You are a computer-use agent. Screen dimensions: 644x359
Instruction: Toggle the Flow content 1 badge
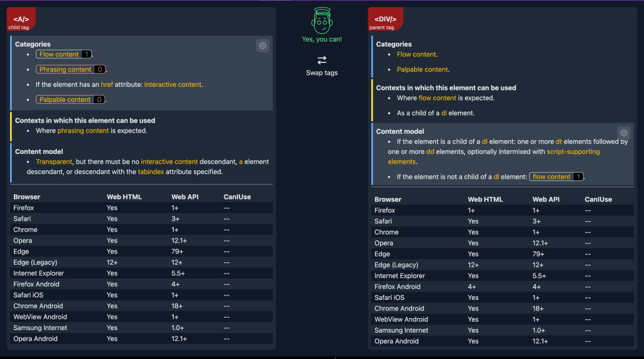pyautogui.click(x=64, y=55)
